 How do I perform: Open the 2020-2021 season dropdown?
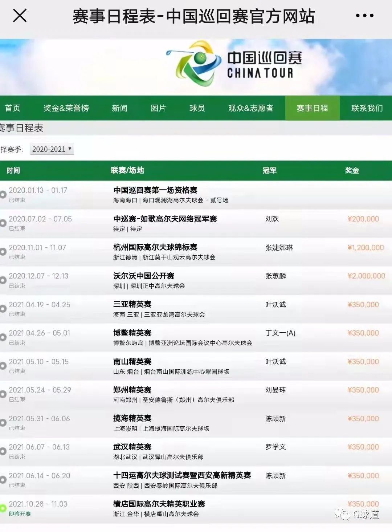52,149
